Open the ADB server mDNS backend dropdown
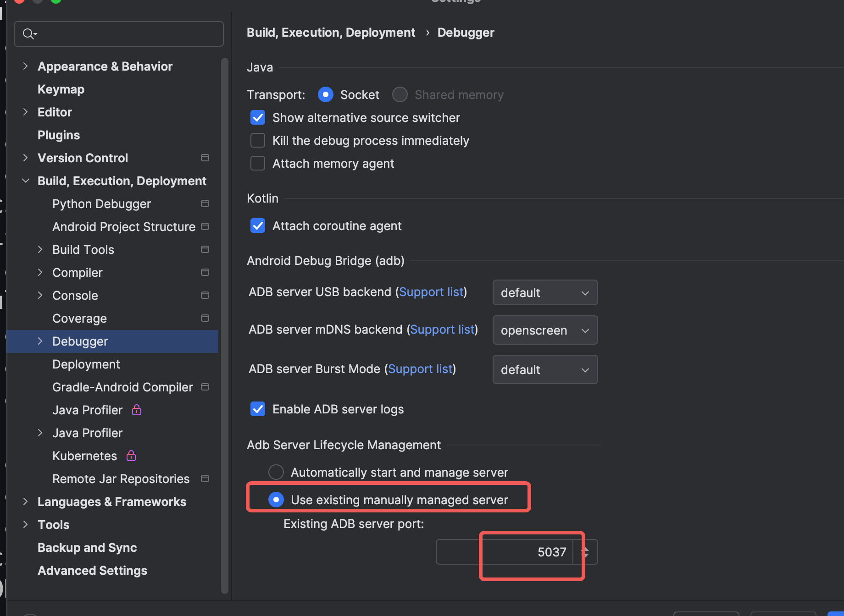Image resolution: width=844 pixels, height=616 pixels. [545, 330]
